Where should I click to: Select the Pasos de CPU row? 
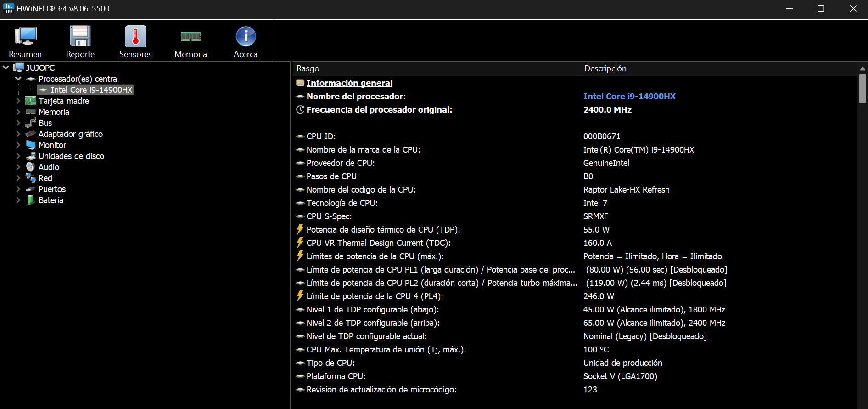[575, 176]
